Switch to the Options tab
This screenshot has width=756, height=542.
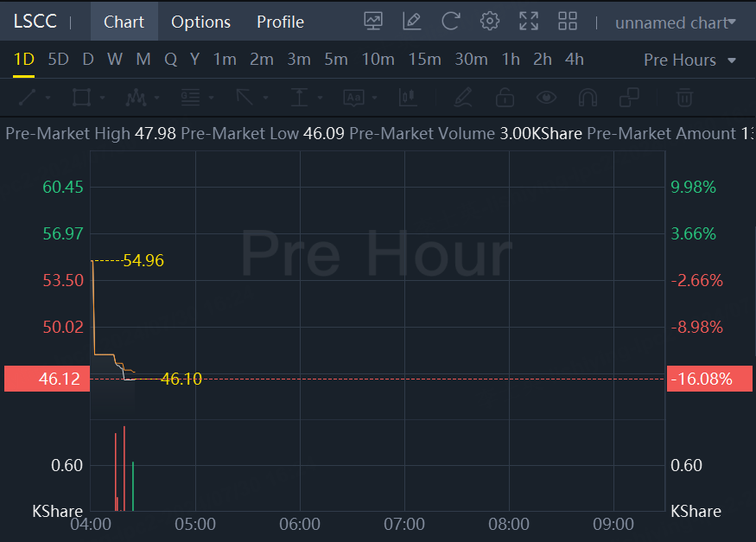[x=200, y=22]
